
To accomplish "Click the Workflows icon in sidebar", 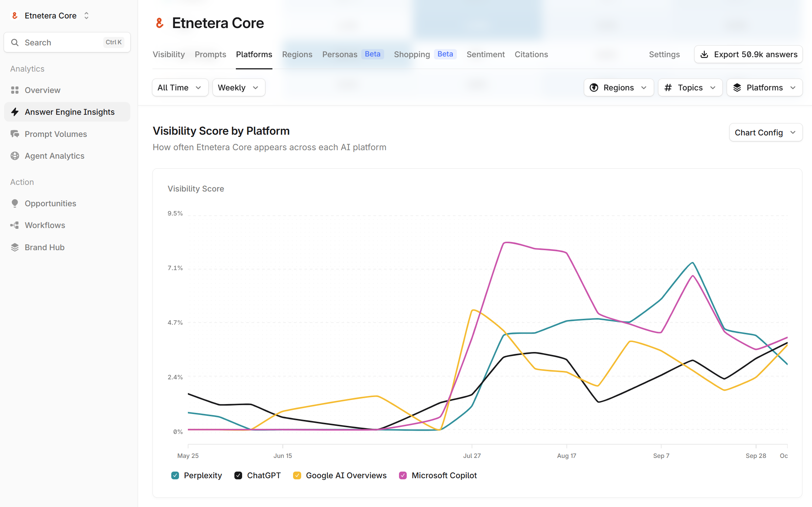I will click(x=15, y=225).
